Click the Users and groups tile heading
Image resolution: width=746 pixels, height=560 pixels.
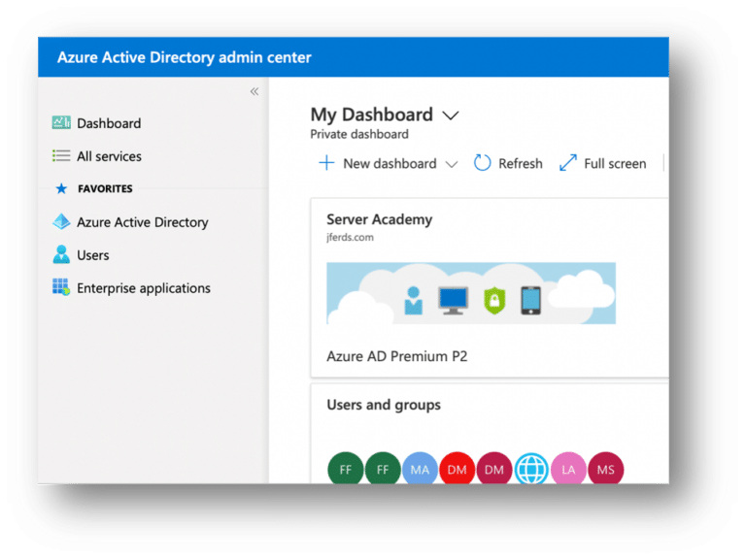[383, 405]
